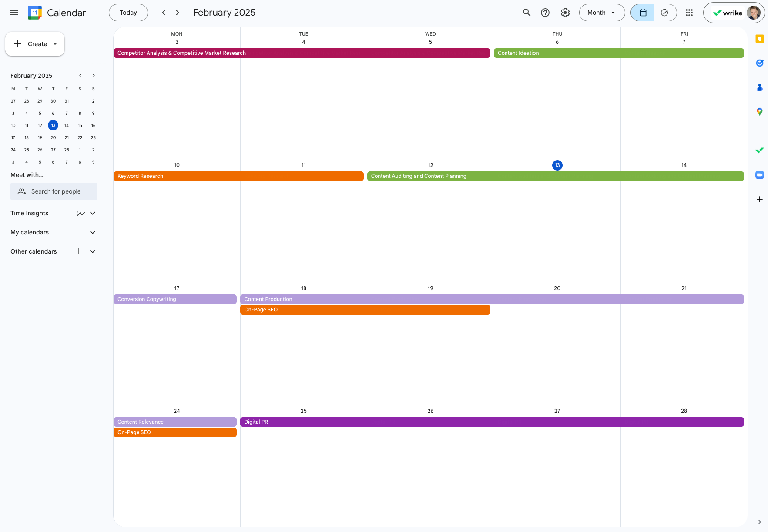Open the Month view dropdown
Screen dimensions: 768x532
click(602, 13)
